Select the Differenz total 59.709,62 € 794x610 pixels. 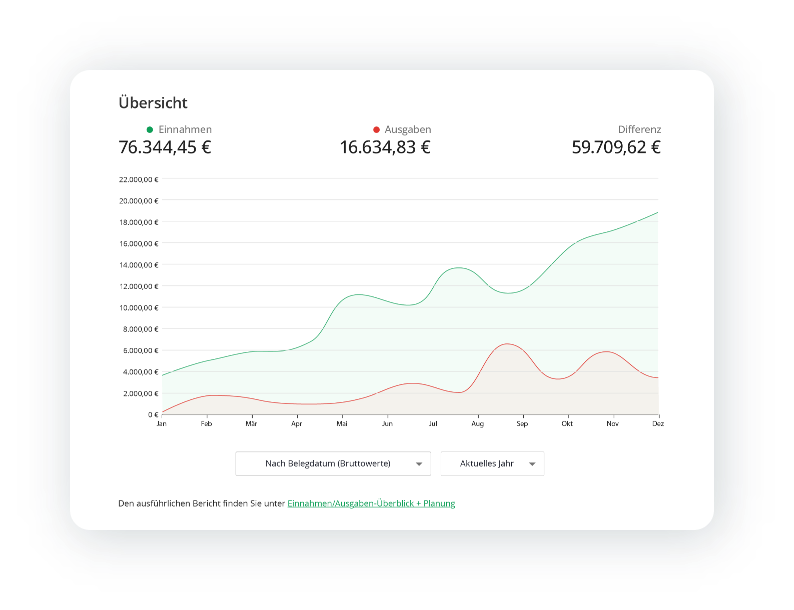tap(616, 148)
